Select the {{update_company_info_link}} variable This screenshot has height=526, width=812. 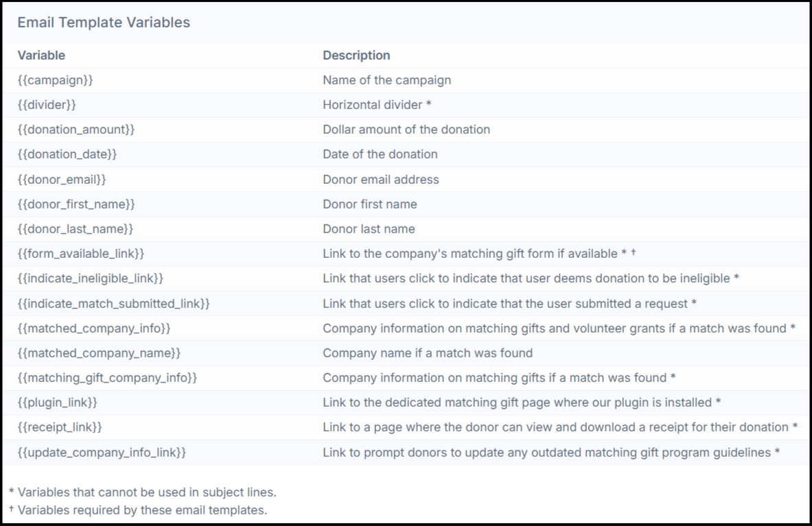click(x=102, y=453)
